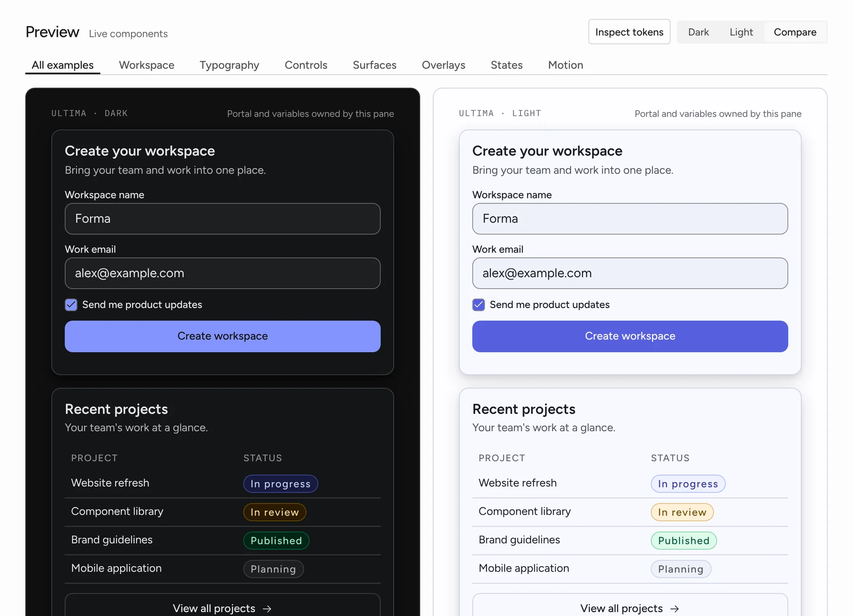Click the Inspect tokens button
This screenshot has height=616, width=853.
(x=629, y=32)
